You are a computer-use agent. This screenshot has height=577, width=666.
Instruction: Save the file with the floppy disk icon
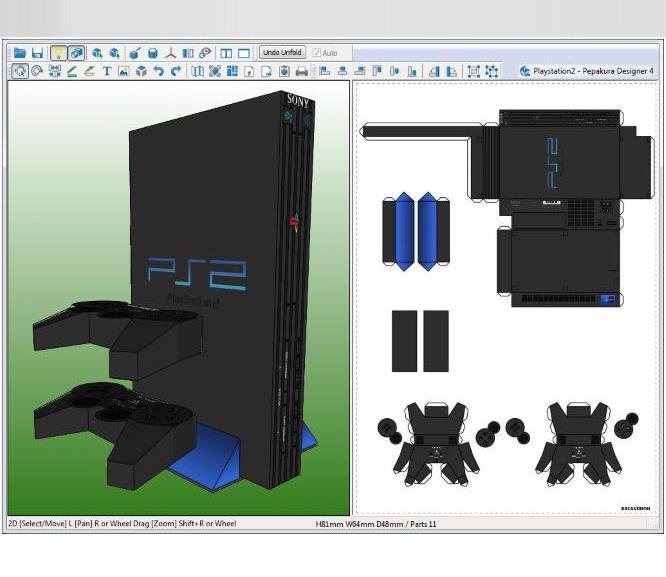pyautogui.click(x=38, y=53)
